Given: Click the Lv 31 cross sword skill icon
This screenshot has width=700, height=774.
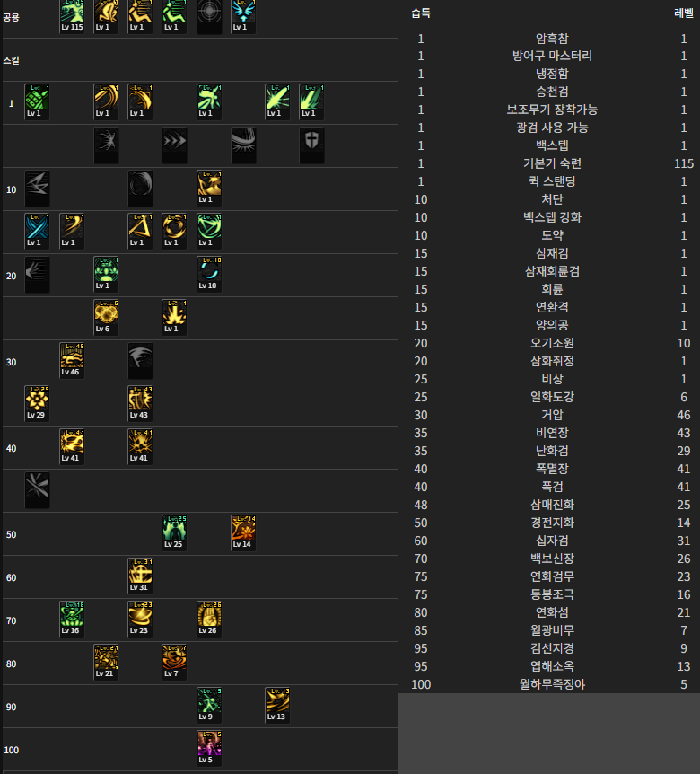Looking at the screenshot, I should click(140, 576).
